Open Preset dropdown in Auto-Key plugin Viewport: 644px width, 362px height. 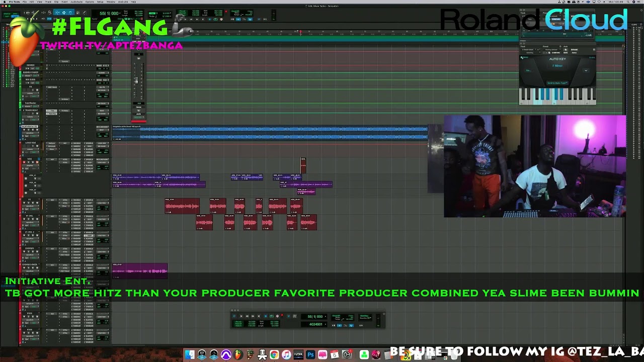(x=553, y=50)
